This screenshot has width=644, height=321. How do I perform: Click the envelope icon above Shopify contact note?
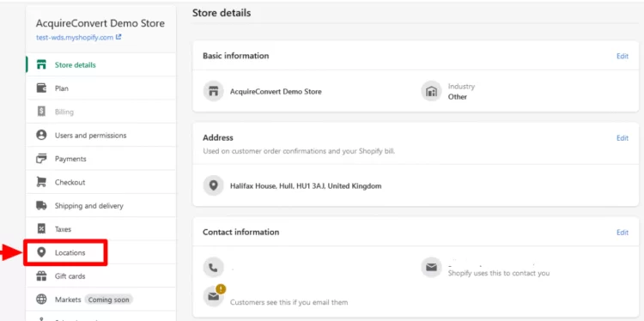(431, 268)
